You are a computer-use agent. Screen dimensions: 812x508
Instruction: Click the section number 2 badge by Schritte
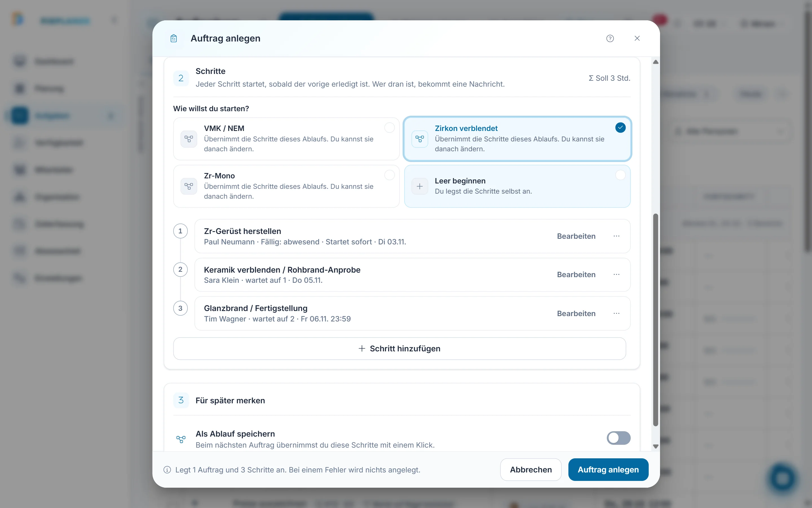pyautogui.click(x=181, y=78)
